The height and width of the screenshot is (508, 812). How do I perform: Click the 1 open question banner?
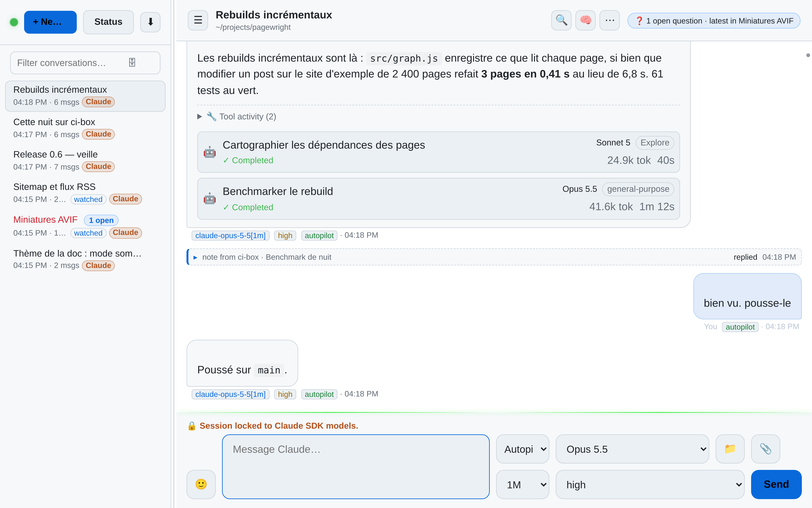click(714, 21)
